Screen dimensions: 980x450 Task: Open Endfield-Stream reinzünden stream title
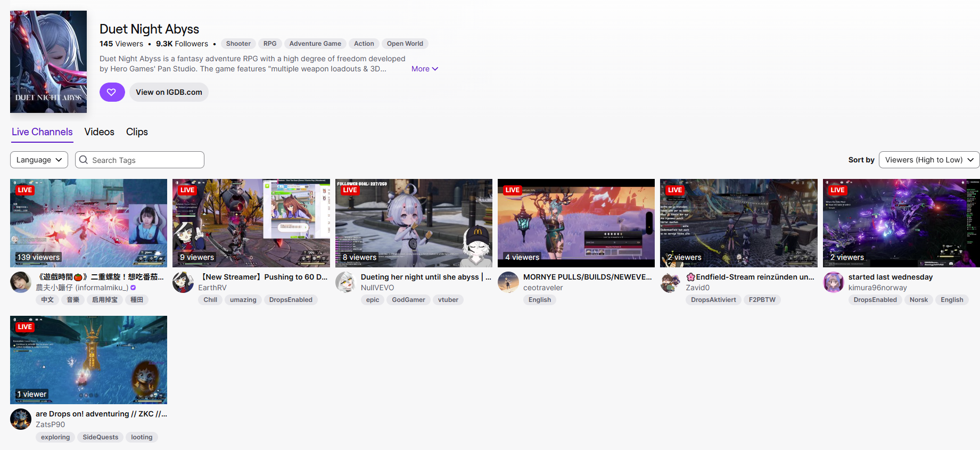750,277
